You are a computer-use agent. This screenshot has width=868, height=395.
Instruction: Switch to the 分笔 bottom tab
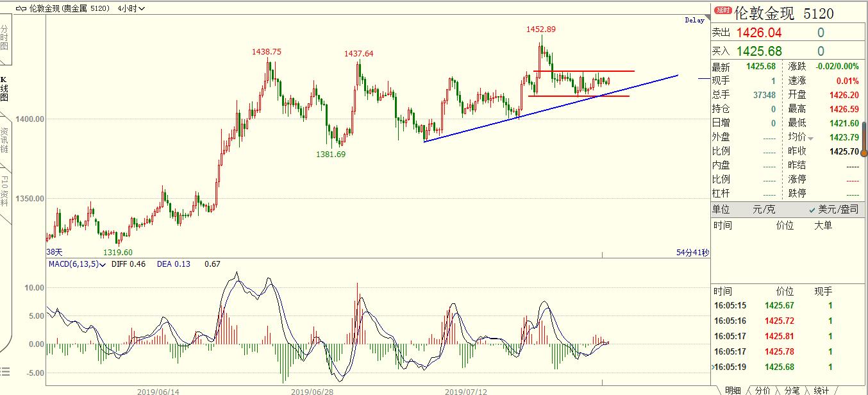(791, 390)
